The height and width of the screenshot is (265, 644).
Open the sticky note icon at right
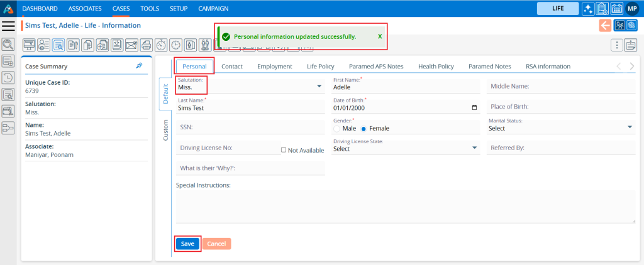630,45
